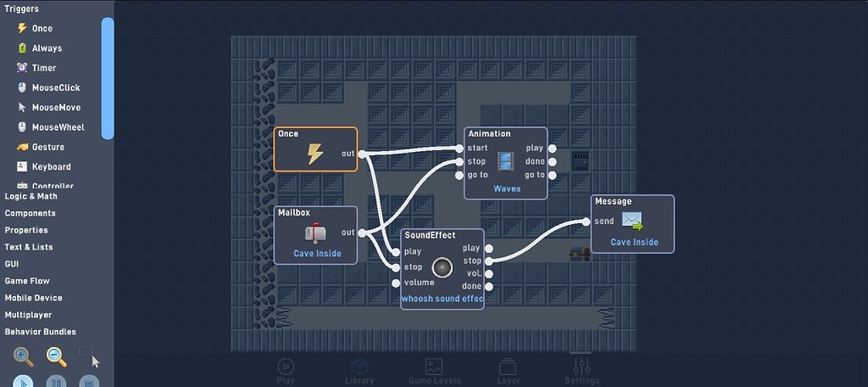Click the Once node out port
Viewport: 868px width, 387px height.
362,154
